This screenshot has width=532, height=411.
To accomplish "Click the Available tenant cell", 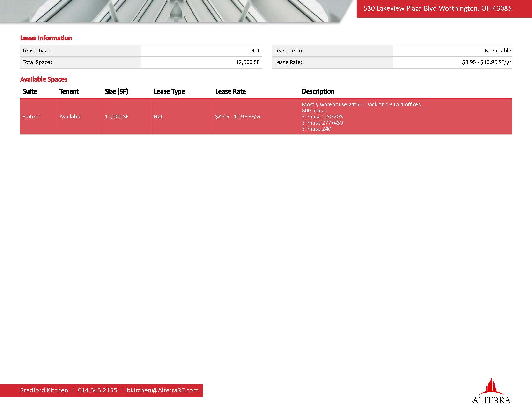I will point(70,117).
